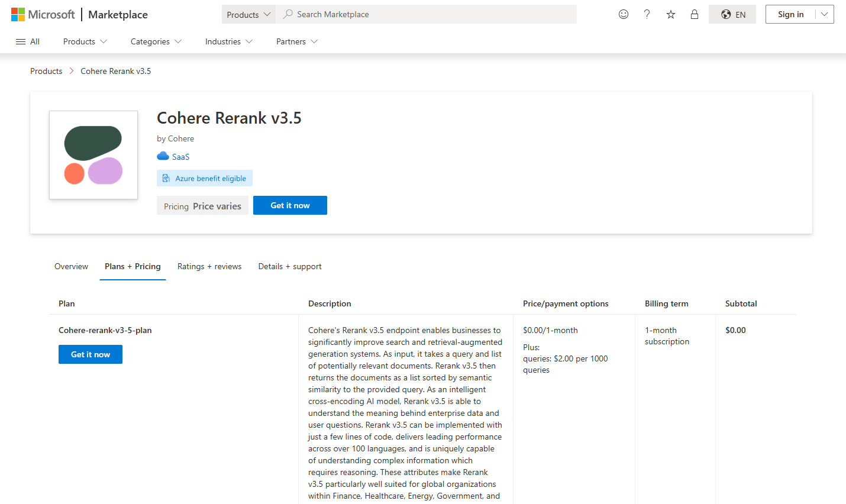The width and height of the screenshot is (846, 504).
Task: Change language with the EN globe button
Action: [x=732, y=14]
